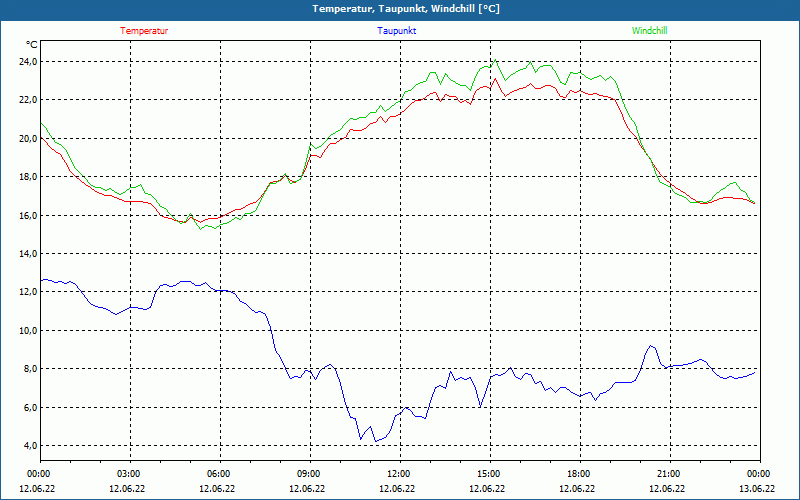Click the green Windchill legend label

[649, 31]
